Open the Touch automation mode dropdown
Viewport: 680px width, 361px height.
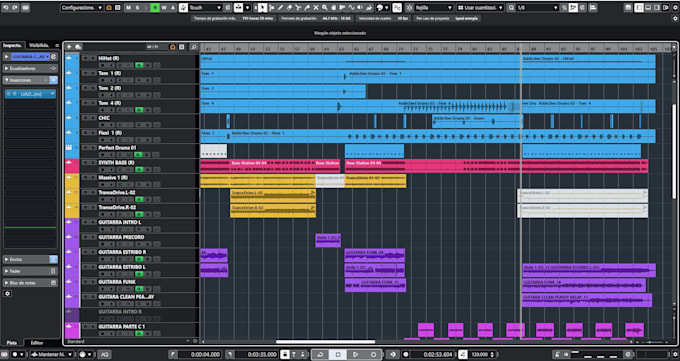tap(206, 7)
